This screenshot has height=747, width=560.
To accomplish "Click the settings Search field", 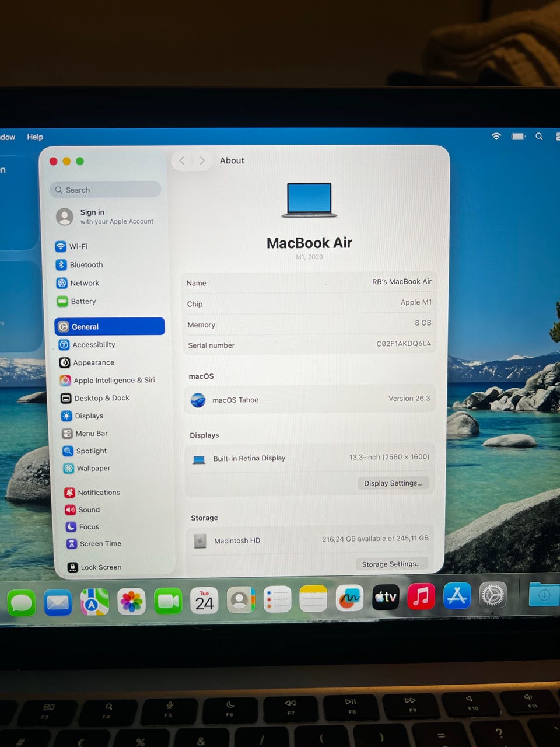I will (106, 190).
